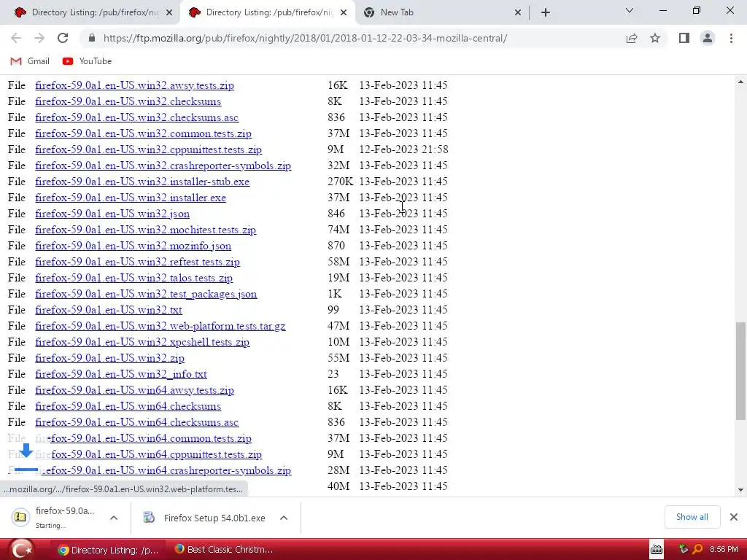
Task: Download win32.xpcshell.tests.zip
Action: 142,342
